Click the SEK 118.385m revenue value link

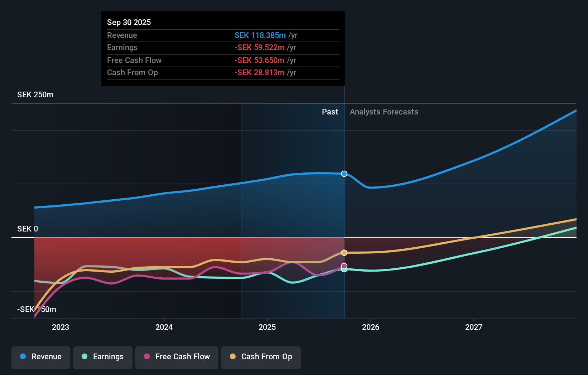(x=260, y=35)
